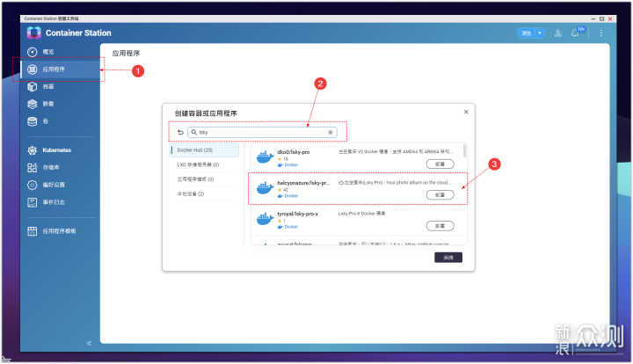Click 关闭 to close the dialog
The image size is (633, 364).
point(447,258)
